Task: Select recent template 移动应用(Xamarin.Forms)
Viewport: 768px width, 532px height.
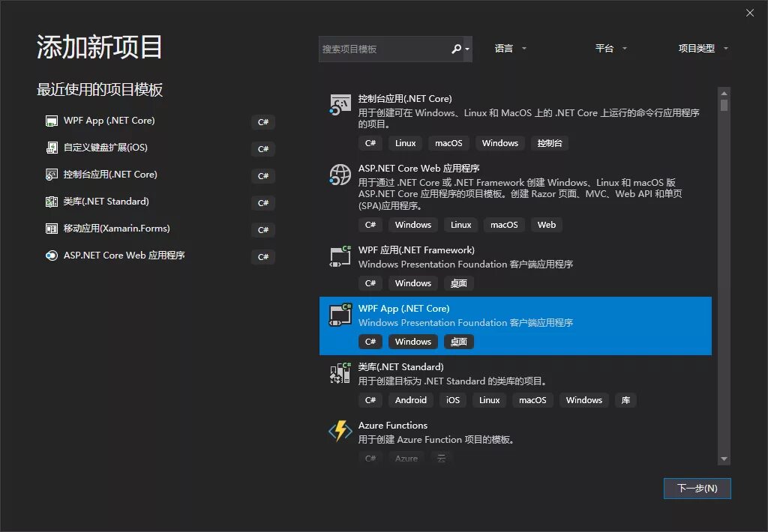Action: click(116, 228)
